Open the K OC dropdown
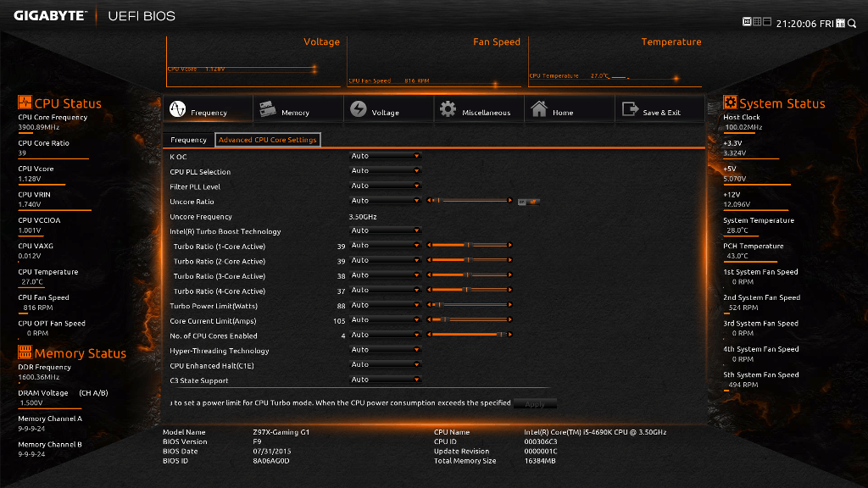 pyautogui.click(x=386, y=156)
